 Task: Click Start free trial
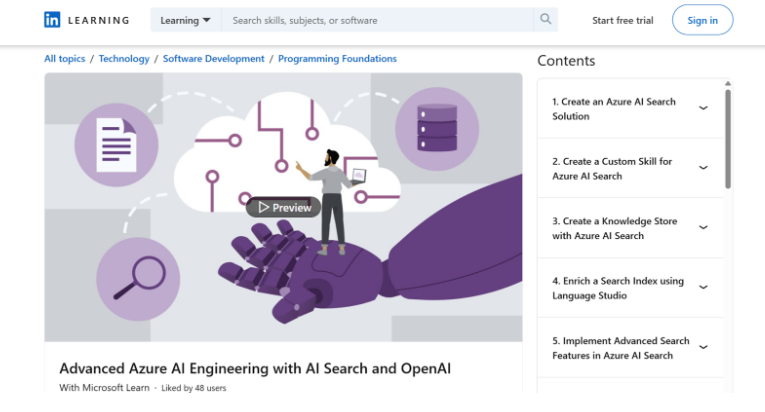point(623,20)
